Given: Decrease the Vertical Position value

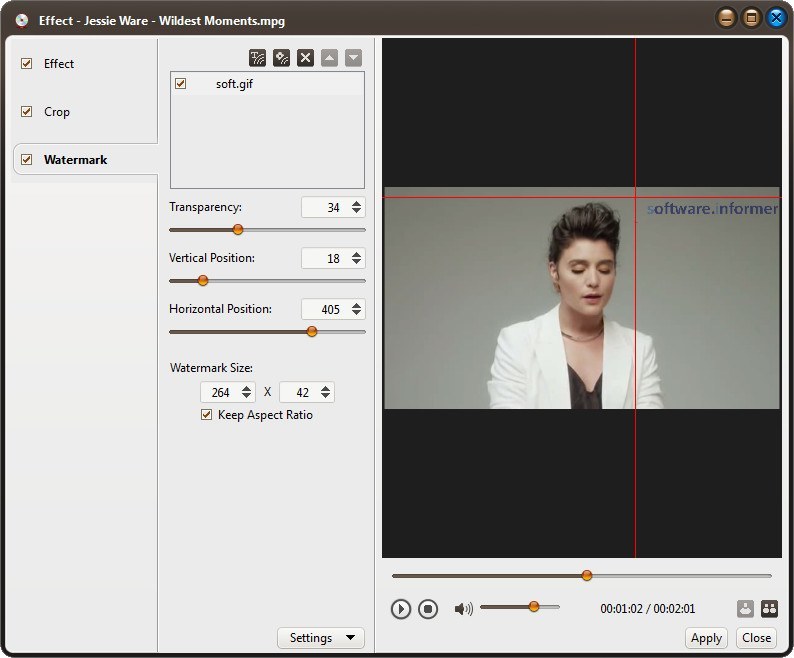Looking at the screenshot, I should click(356, 262).
